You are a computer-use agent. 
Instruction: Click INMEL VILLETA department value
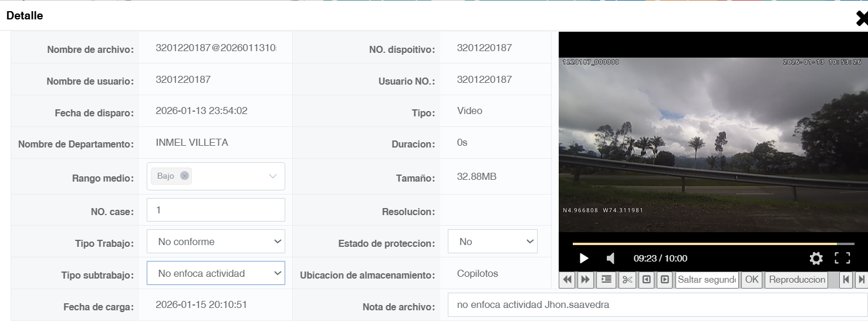[x=192, y=142]
